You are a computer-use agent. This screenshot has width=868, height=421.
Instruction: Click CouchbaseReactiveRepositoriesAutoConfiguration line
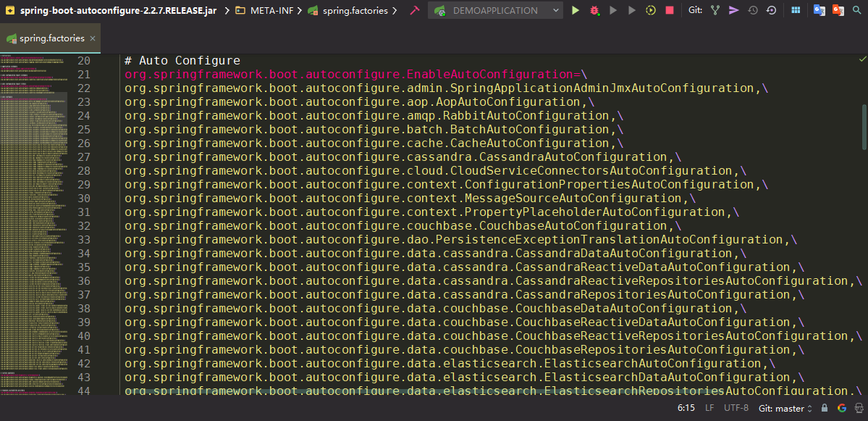tap(493, 335)
